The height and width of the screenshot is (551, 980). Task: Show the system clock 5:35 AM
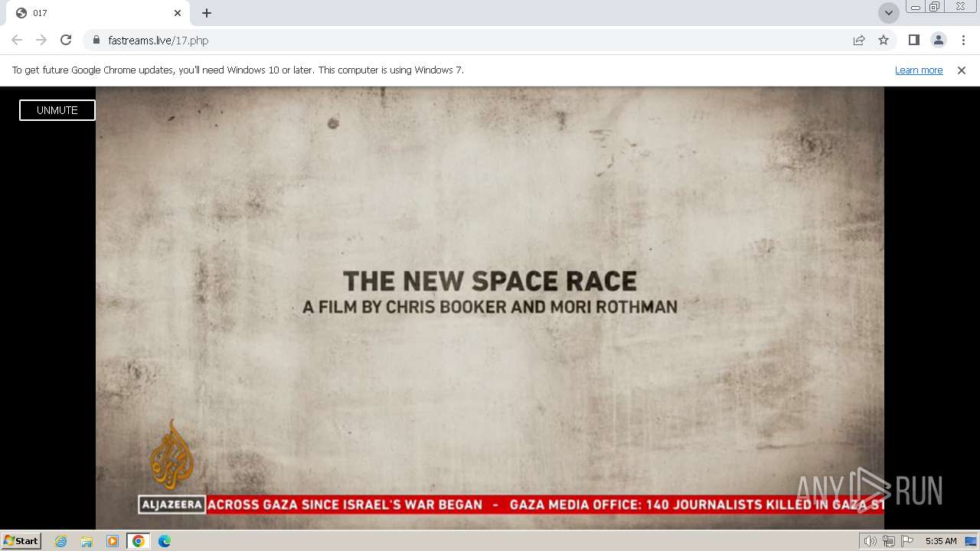click(x=941, y=541)
